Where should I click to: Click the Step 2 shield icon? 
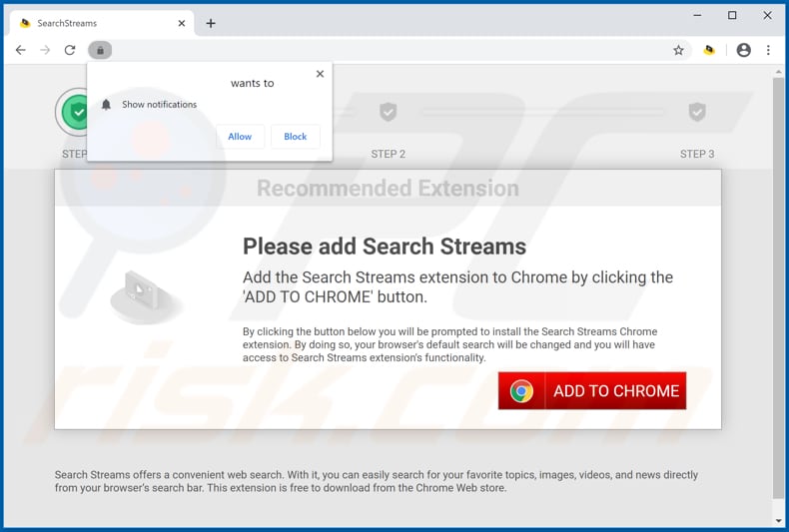point(388,112)
